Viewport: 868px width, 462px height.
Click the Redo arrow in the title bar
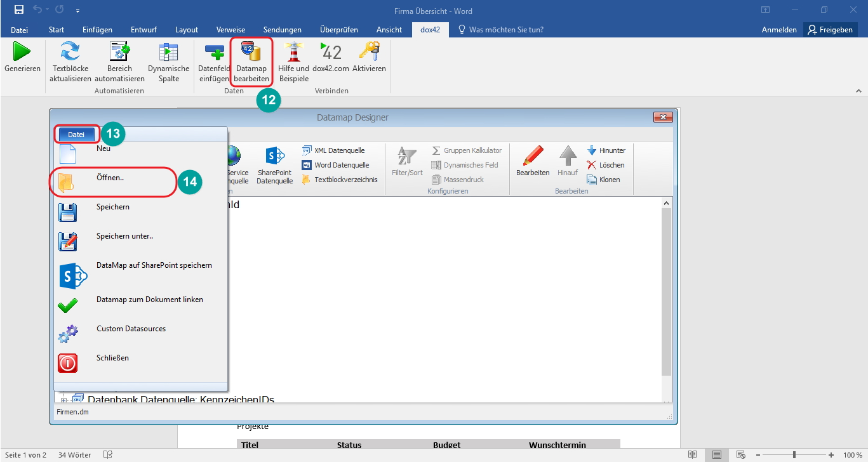[60, 10]
